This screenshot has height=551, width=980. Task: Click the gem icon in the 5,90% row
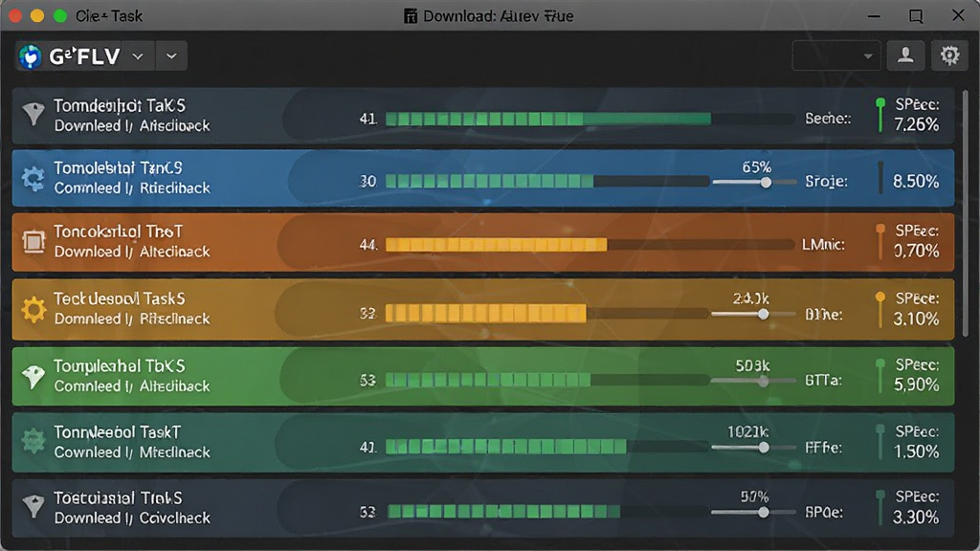33,376
